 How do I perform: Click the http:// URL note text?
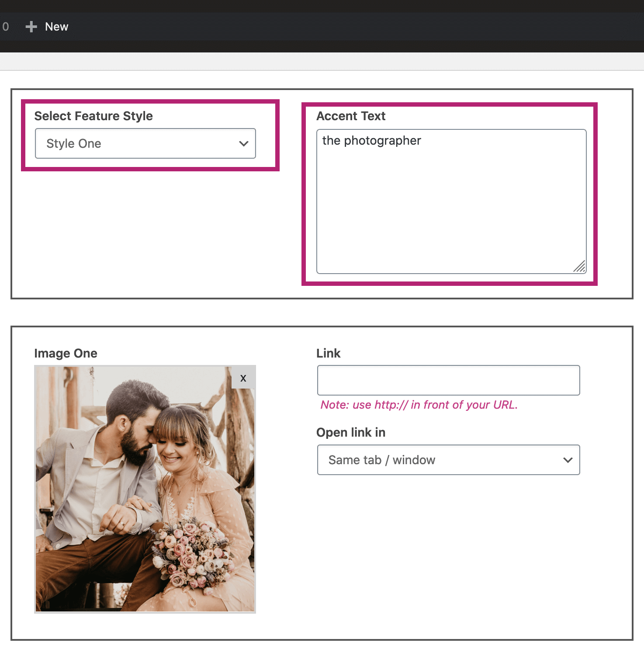(419, 405)
